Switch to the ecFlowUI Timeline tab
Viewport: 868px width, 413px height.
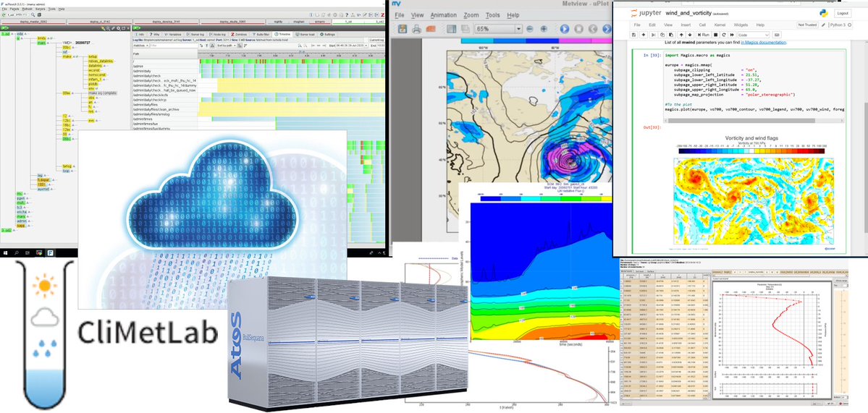point(282,34)
